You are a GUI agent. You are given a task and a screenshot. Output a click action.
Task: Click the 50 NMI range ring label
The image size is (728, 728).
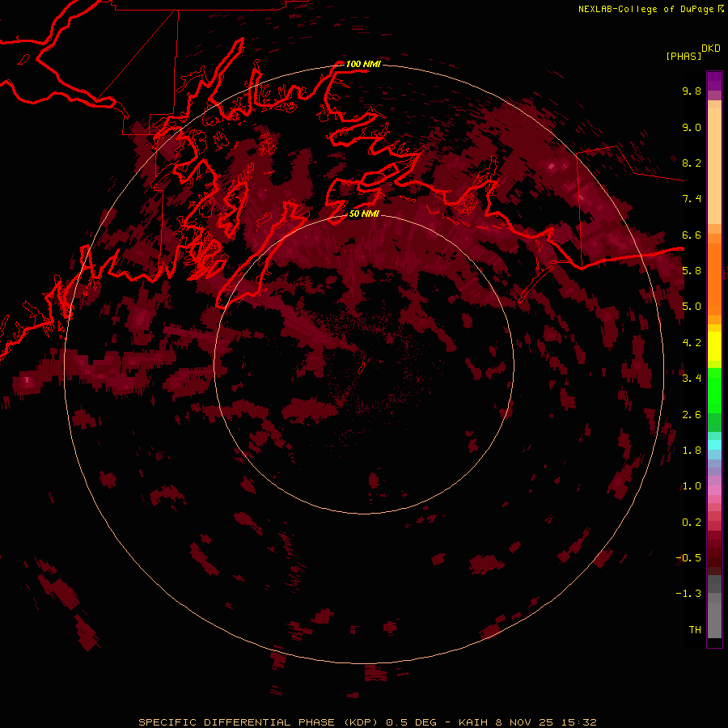pyautogui.click(x=365, y=214)
